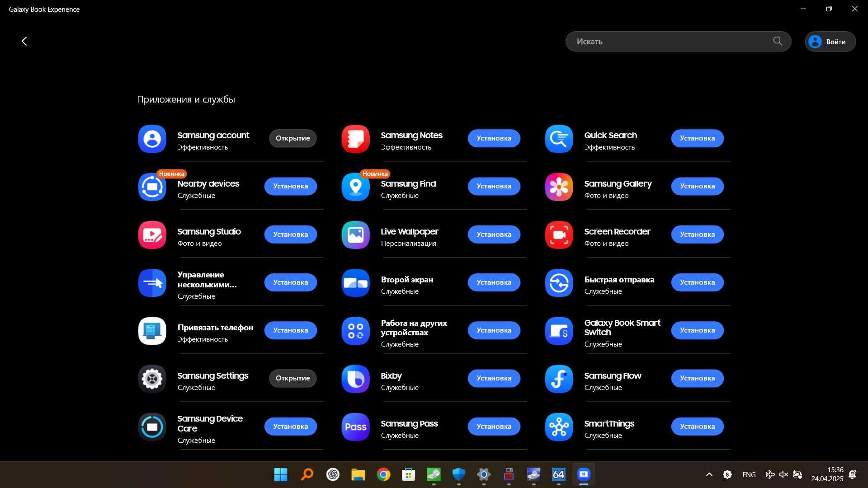Click the Второй экран app icon

pos(355,283)
